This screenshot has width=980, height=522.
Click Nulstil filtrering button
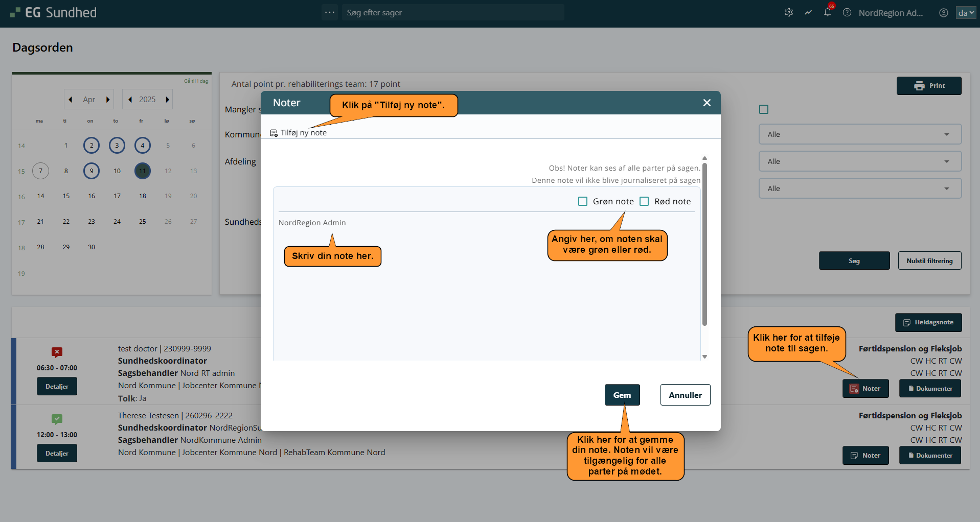[929, 260]
